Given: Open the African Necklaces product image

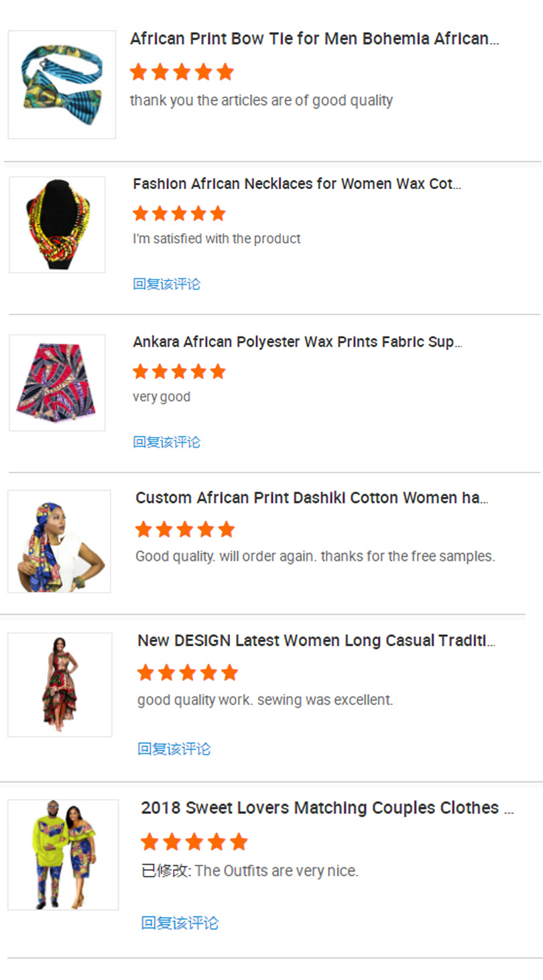Looking at the screenshot, I should [x=57, y=225].
